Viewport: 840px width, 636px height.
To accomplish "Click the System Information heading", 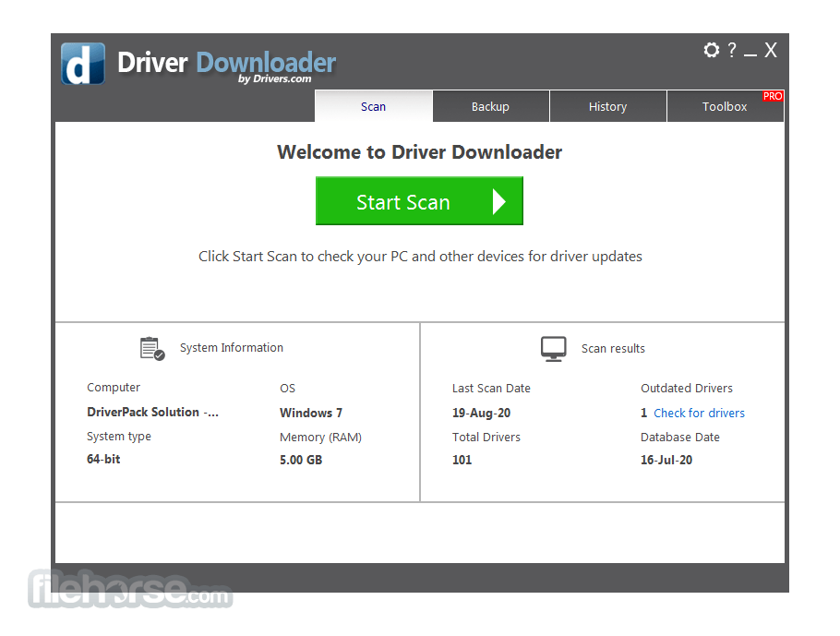I will pyautogui.click(x=232, y=348).
